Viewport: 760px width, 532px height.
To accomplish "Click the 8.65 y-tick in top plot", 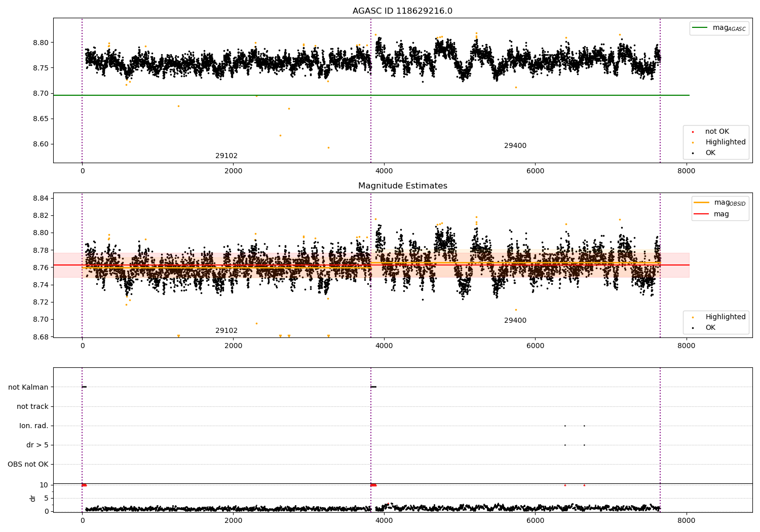I will pyautogui.click(x=41, y=119).
